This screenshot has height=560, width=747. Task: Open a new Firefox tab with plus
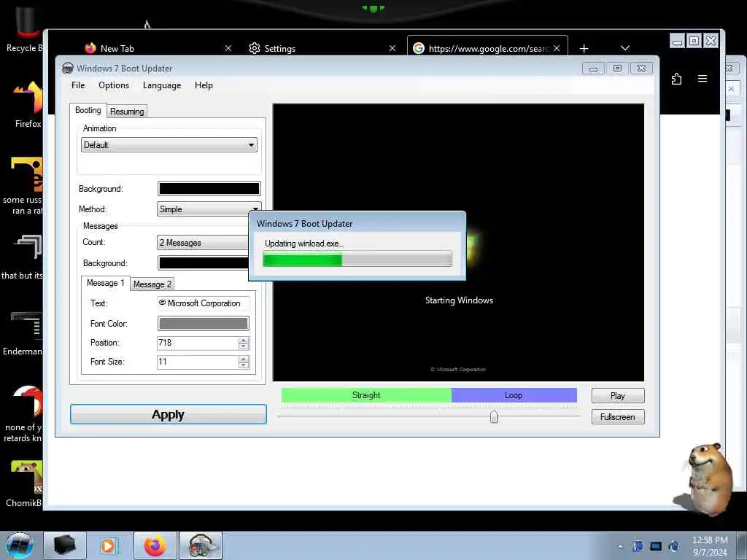(584, 49)
